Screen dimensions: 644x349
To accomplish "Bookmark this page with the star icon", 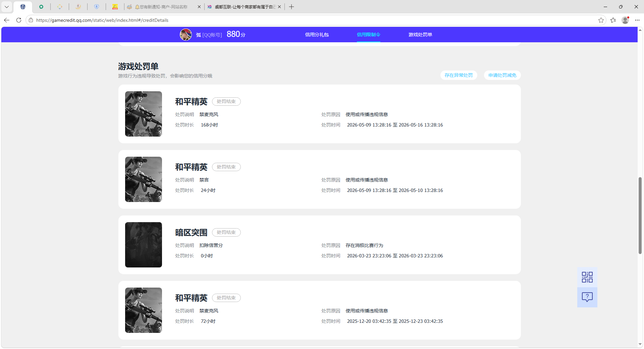I will [x=601, y=20].
